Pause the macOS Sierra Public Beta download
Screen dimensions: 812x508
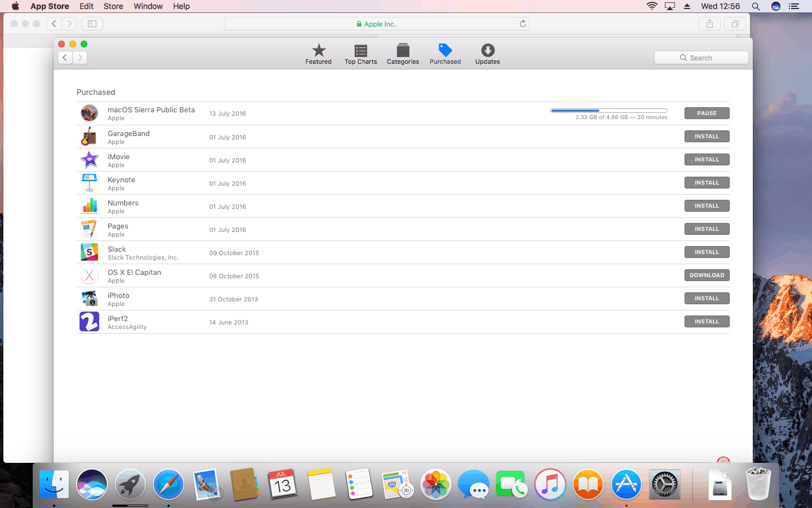tap(707, 113)
